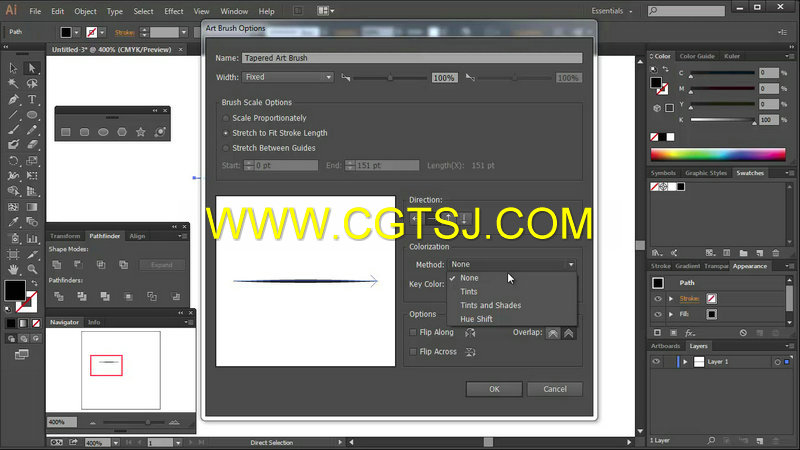Click the Colorization Method dropdown arrow
This screenshot has height=450, width=800.
[571, 265]
